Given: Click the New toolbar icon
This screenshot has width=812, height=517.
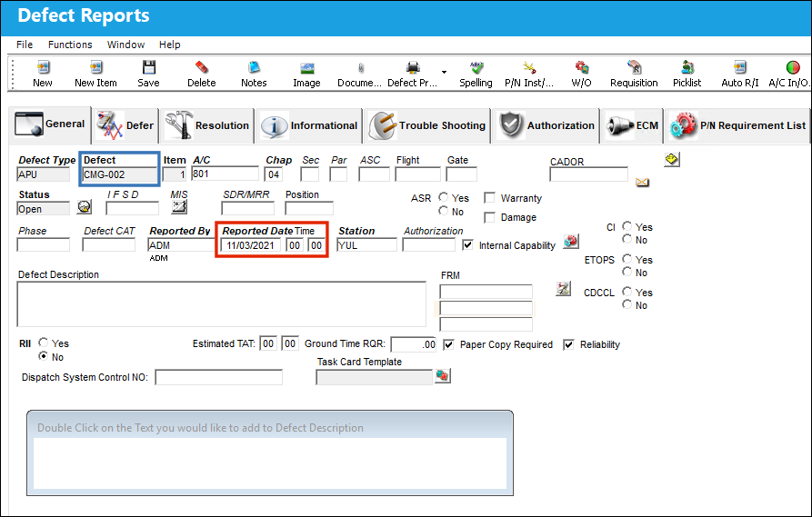Looking at the screenshot, I should (x=43, y=68).
